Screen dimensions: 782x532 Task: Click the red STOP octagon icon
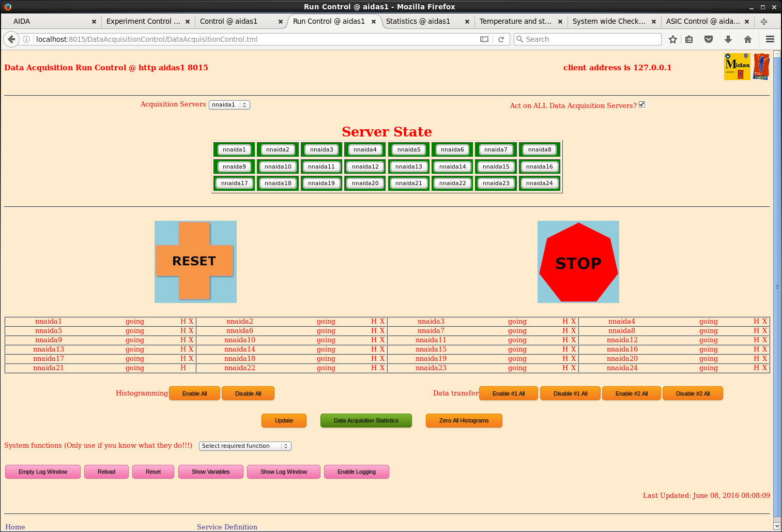(x=578, y=262)
